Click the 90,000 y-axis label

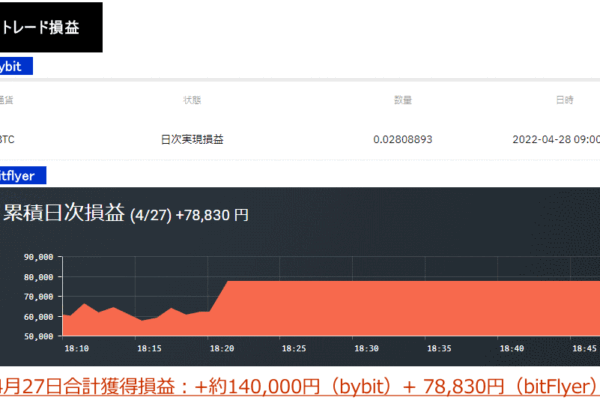[x=36, y=257]
